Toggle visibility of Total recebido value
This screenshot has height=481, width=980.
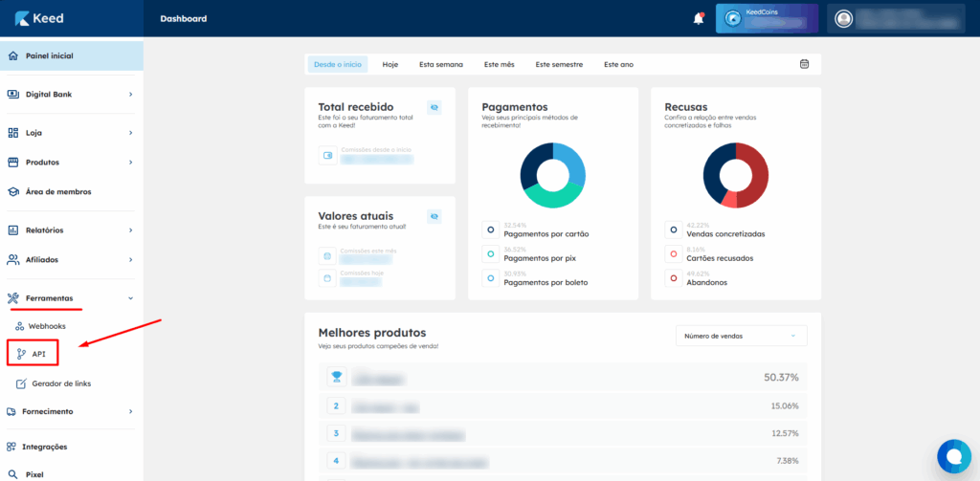click(x=434, y=108)
